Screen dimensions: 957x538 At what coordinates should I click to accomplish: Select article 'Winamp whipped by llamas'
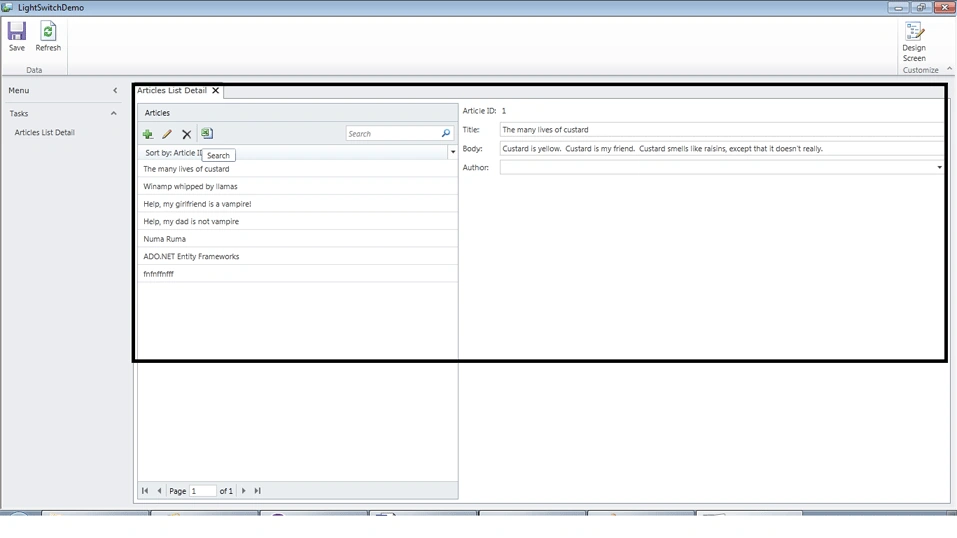[297, 186]
